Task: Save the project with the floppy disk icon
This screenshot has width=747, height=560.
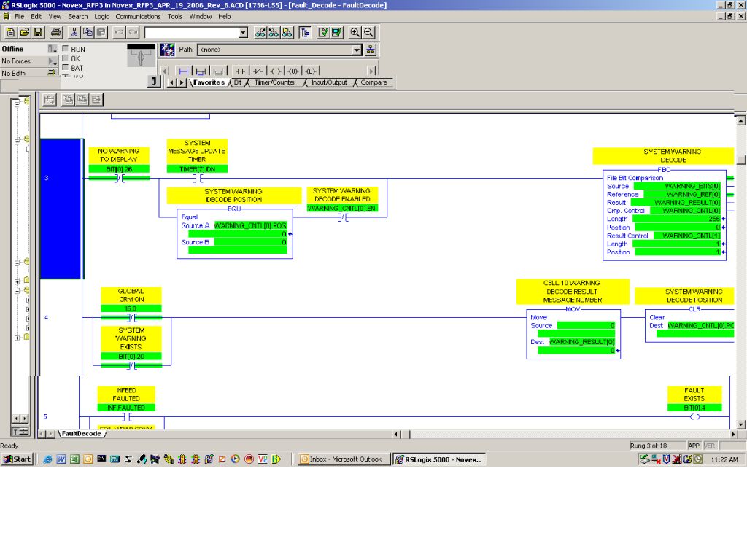Action: (38, 32)
